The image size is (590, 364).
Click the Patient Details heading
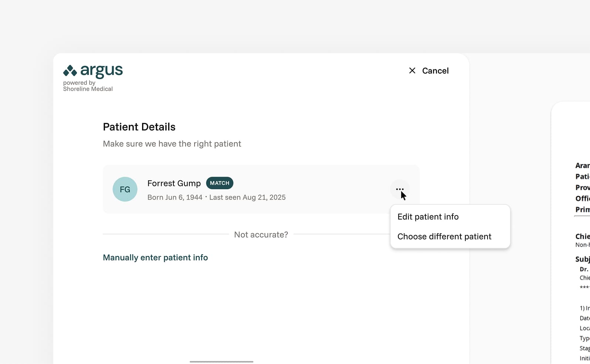click(139, 127)
